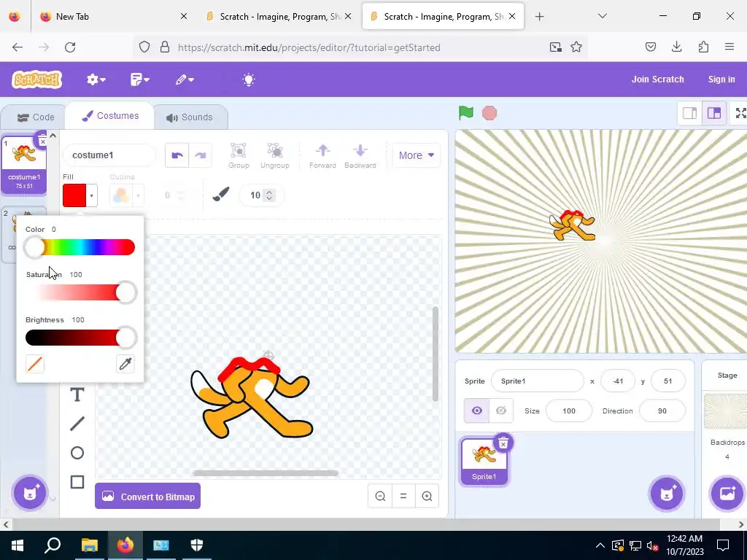The width and height of the screenshot is (747, 560).
Task: Enter full screen stage mode
Action: pyautogui.click(x=740, y=113)
